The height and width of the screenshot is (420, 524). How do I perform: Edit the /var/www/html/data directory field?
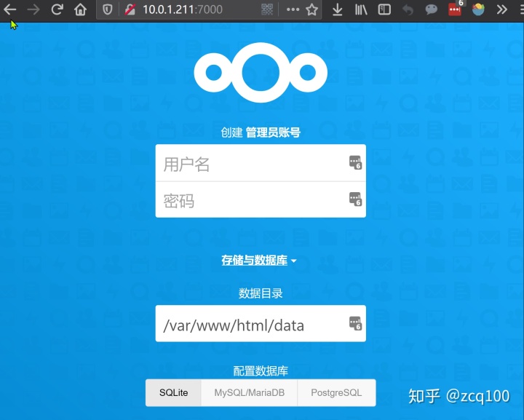[x=261, y=323]
